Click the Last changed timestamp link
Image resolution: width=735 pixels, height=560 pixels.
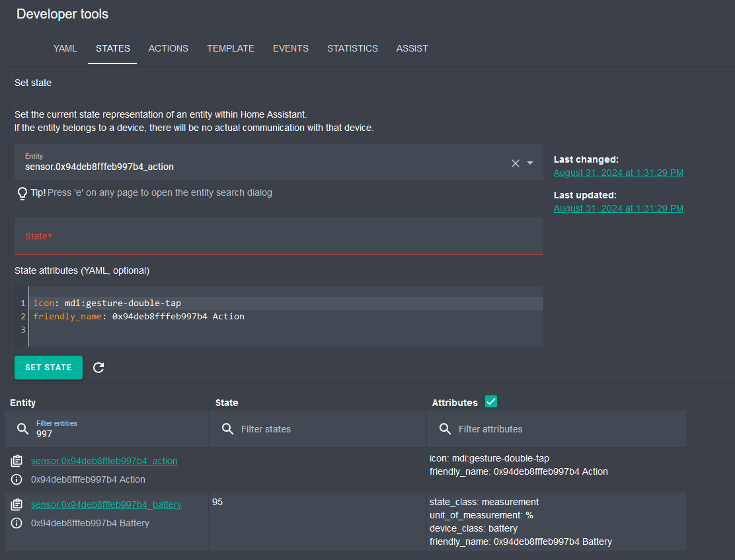point(618,173)
